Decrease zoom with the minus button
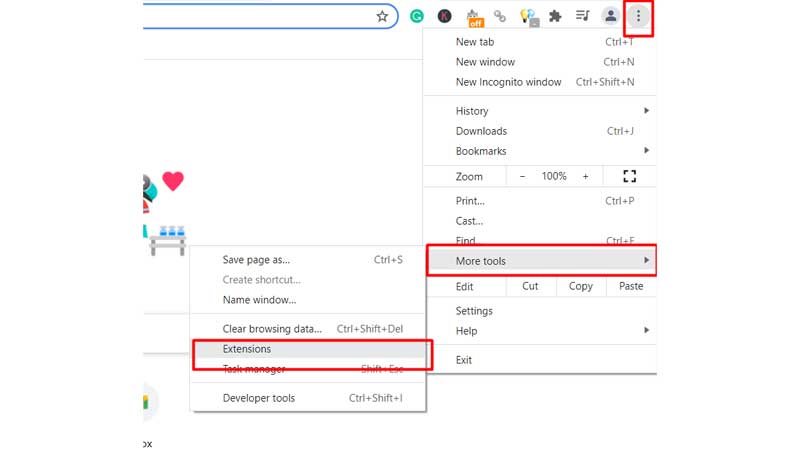 (x=521, y=176)
